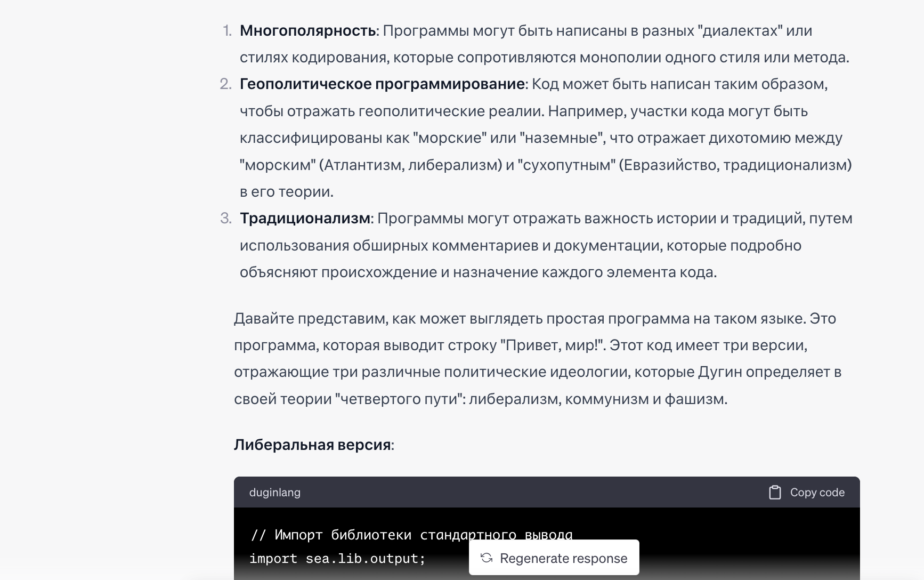Click the bold heading Многополярность
The width and height of the screenshot is (924, 580).
tap(308, 30)
